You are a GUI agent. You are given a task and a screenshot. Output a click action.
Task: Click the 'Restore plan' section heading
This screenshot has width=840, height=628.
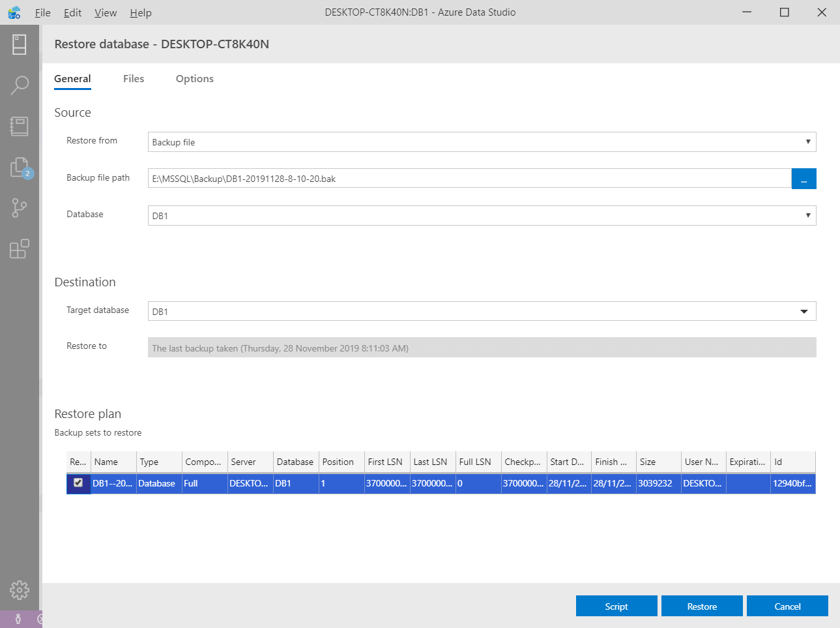[x=88, y=414]
